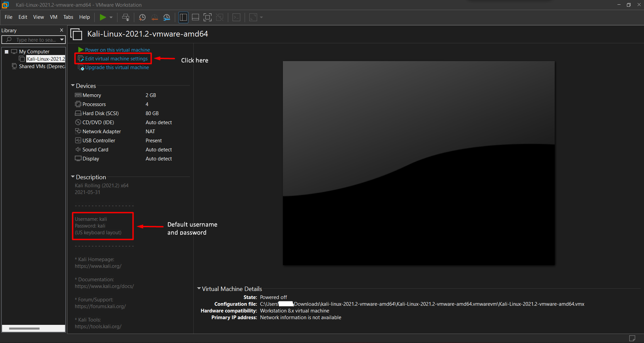Toggle the Library sidebar panel visibility
Image resolution: width=644 pixels, height=343 pixels.
coord(183,17)
